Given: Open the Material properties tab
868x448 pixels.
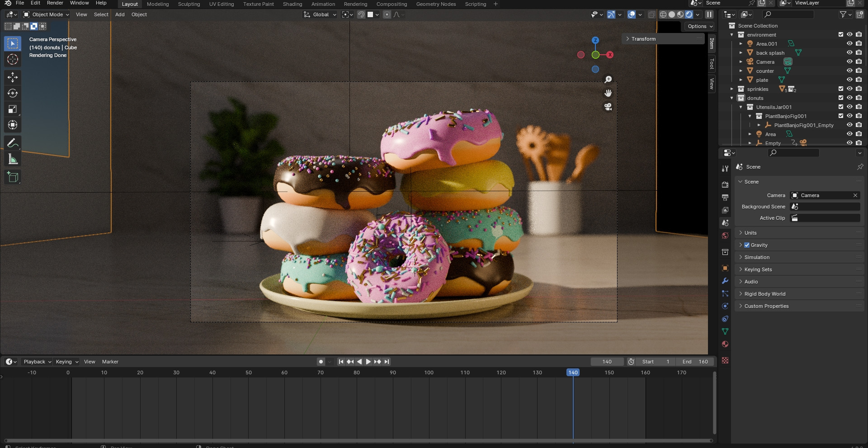Looking at the screenshot, I should coord(725,344).
